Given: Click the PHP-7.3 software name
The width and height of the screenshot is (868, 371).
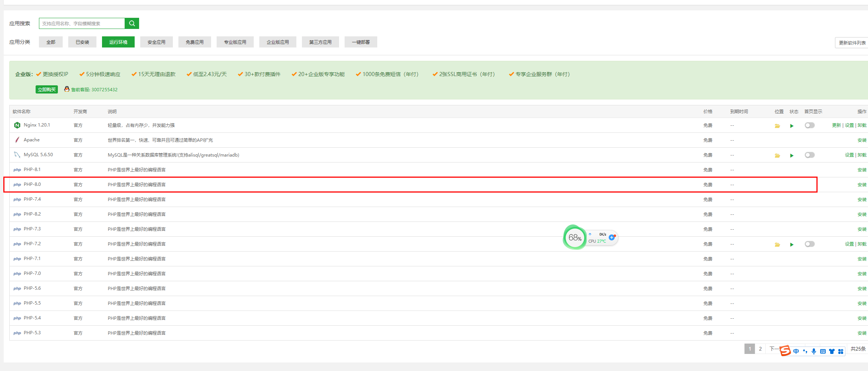Looking at the screenshot, I should tap(32, 229).
